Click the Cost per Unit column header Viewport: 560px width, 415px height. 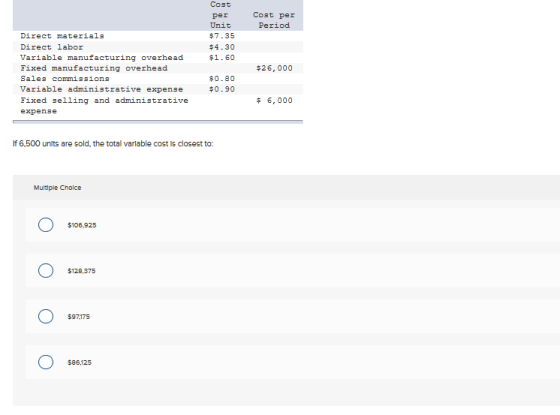point(220,15)
